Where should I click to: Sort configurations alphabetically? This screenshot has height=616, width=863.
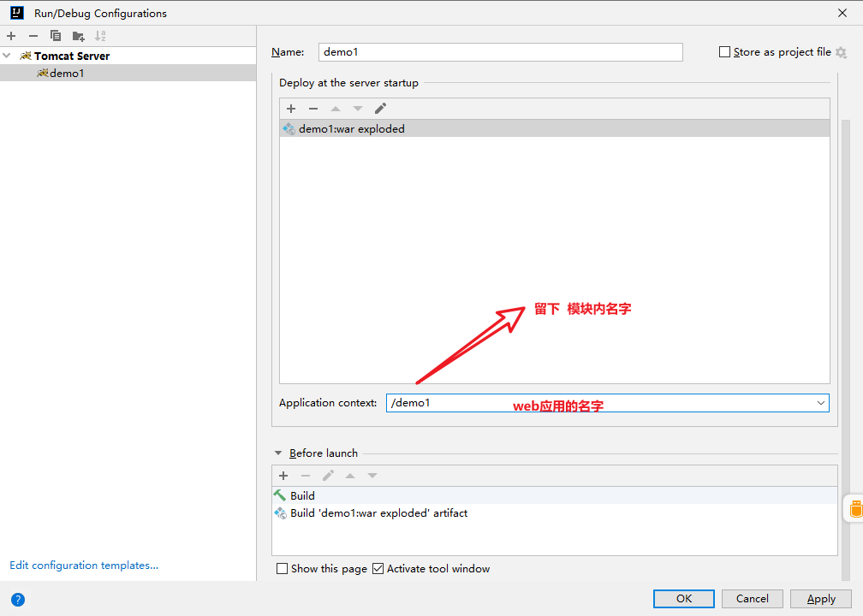tap(100, 36)
